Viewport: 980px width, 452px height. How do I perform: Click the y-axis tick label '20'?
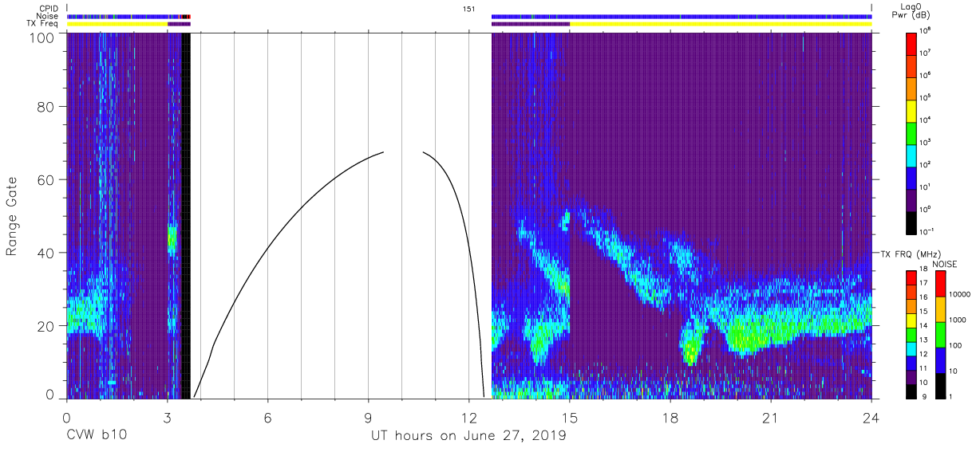coord(45,326)
